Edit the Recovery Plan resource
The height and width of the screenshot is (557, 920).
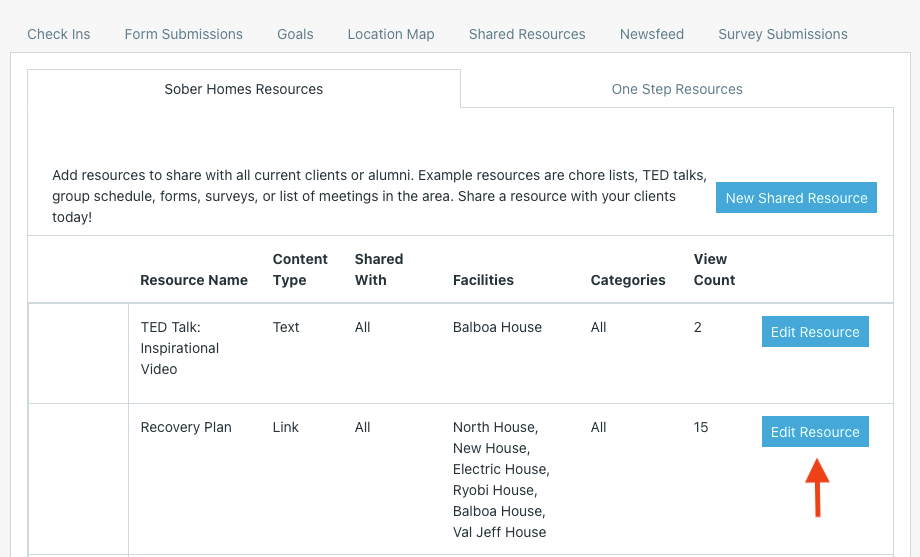[x=815, y=432]
